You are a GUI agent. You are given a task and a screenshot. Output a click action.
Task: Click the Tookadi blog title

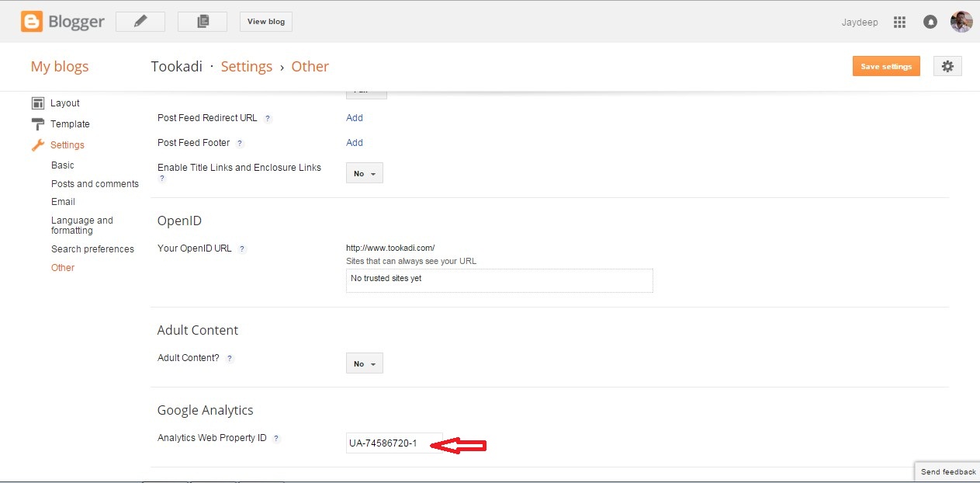click(176, 67)
